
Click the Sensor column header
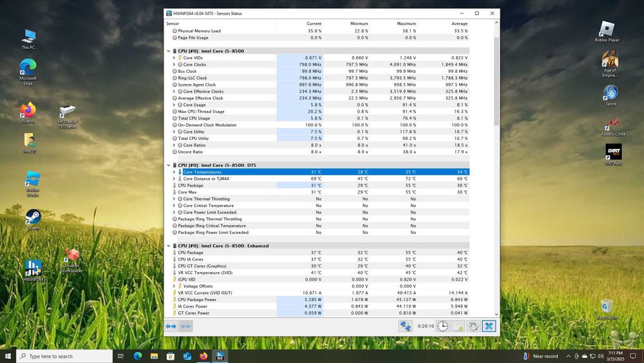pyautogui.click(x=220, y=23)
